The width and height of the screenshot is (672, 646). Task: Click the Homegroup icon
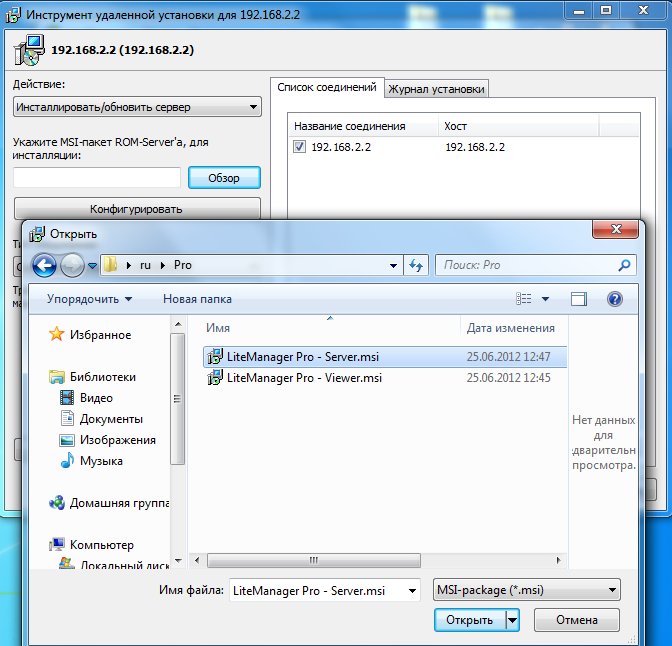click(57, 502)
